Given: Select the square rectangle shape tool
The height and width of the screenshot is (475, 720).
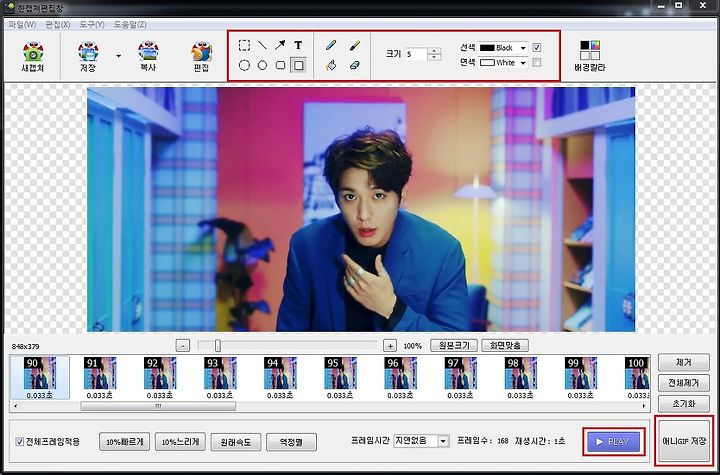Looking at the screenshot, I should 298,65.
